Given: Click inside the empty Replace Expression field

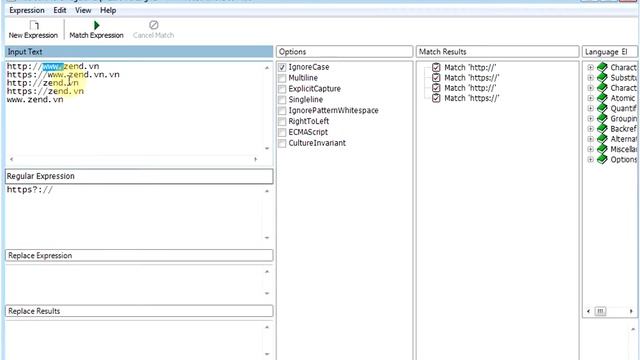Looking at the screenshot, I should click(135, 282).
